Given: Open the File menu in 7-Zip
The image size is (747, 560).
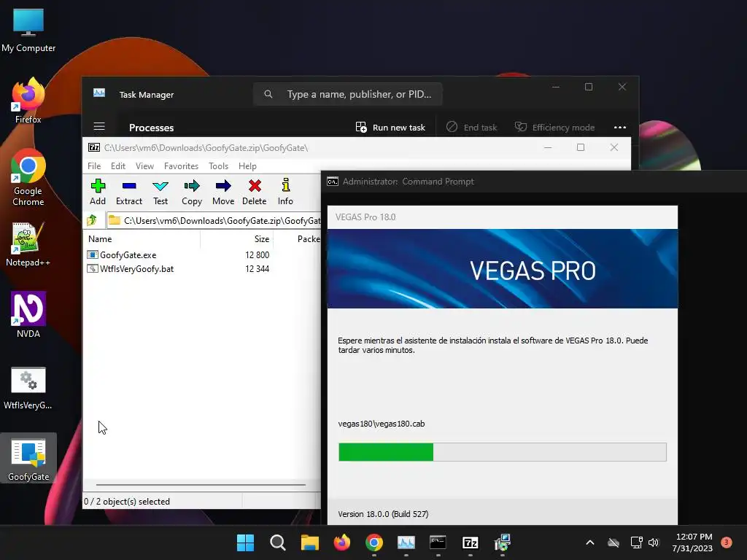Looking at the screenshot, I should pyautogui.click(x=94, y=166).
